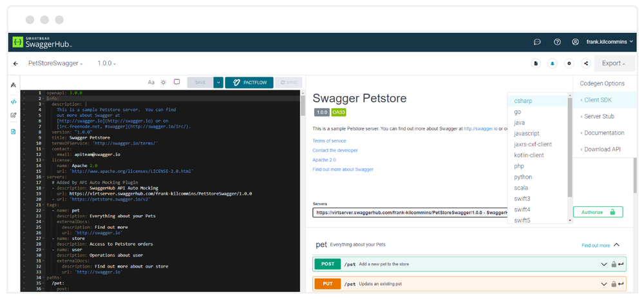Choose swift3 client SDK
This screenshot has height=303, width=644.
537,199
